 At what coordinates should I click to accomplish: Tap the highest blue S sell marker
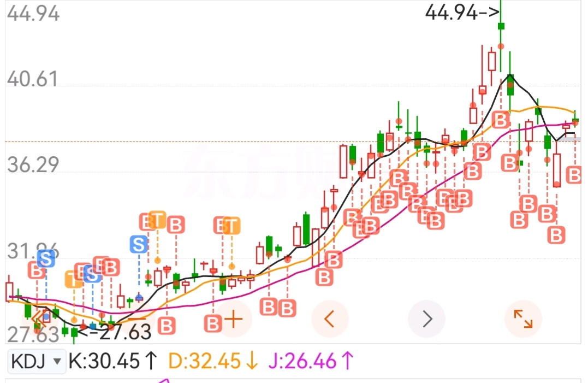pyautogui.click(x=139, y=245)
